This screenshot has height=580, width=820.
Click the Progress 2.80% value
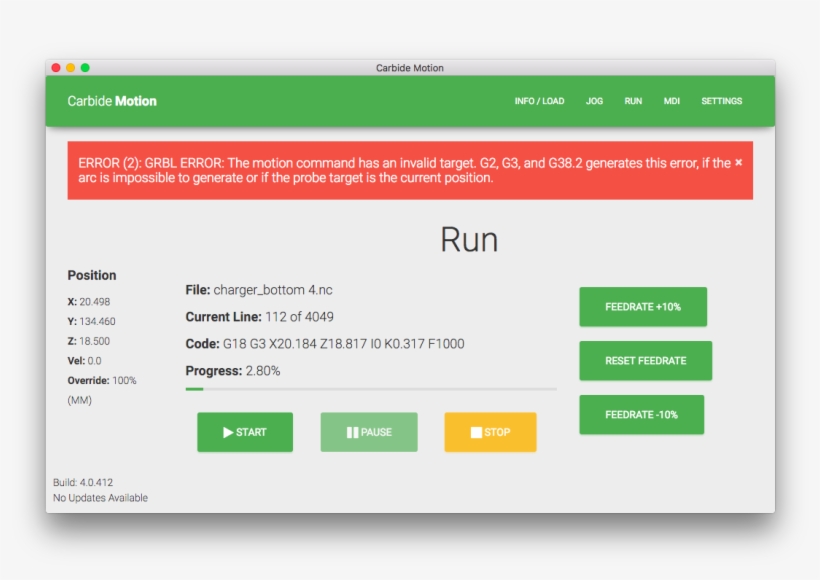pos(263,371)
